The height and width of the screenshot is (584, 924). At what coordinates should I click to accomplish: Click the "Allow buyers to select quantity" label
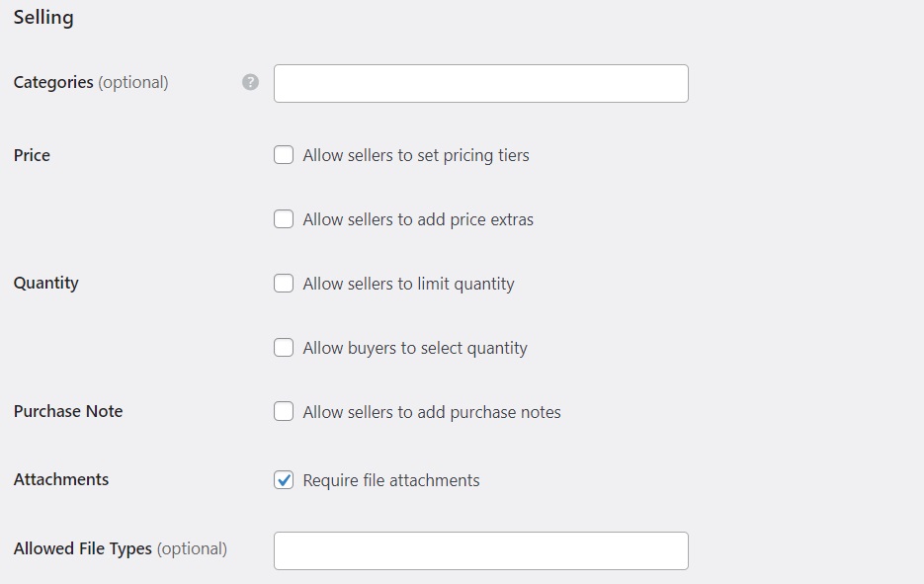coord(414,347)
